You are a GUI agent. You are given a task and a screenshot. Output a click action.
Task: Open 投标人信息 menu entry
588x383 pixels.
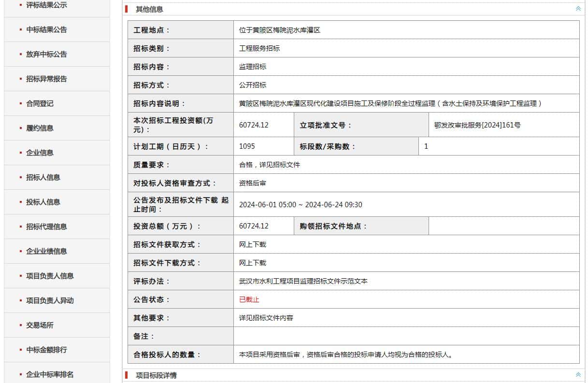click(x=43, y=202)
